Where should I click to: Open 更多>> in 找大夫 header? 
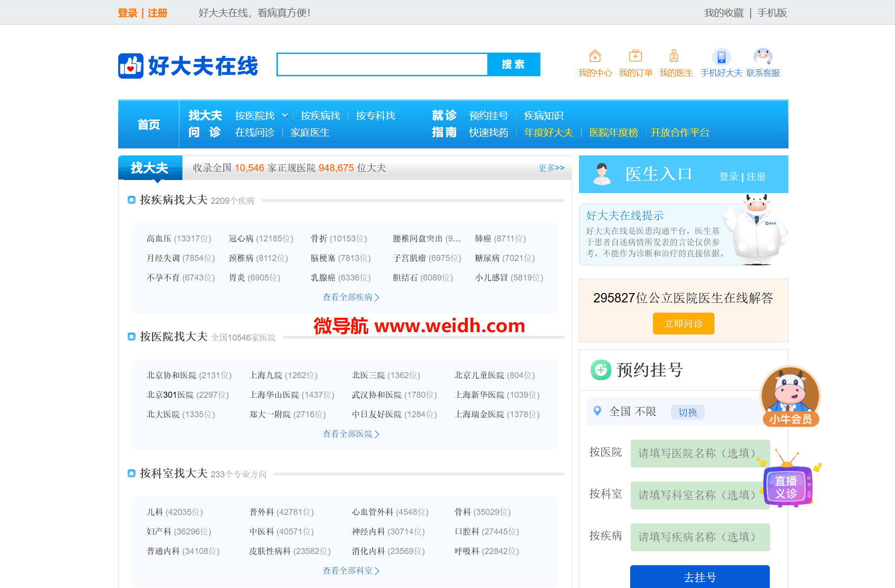[551, 167]
